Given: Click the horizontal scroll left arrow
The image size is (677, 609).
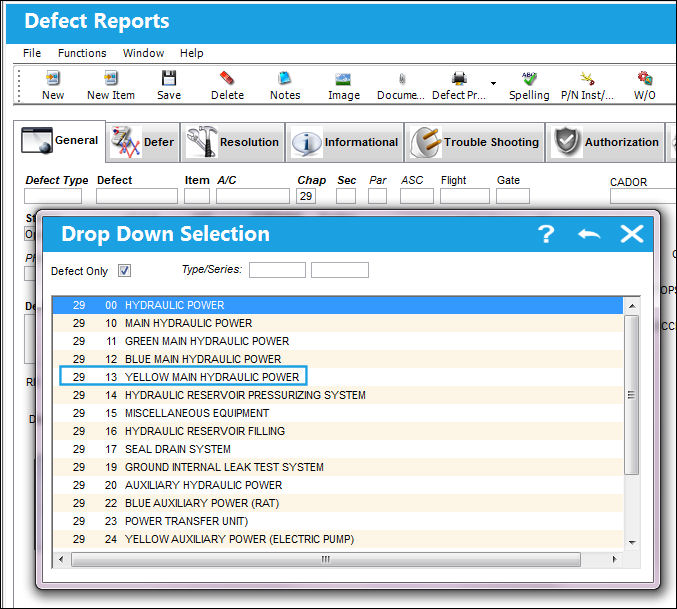Looking at the screenshot, I should pyautogui.click(x=61, y=559).
